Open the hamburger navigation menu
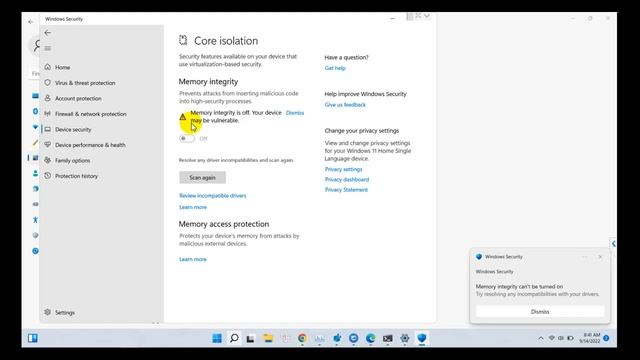This screenshot has width=640, height=360. [x=48, y=49]
